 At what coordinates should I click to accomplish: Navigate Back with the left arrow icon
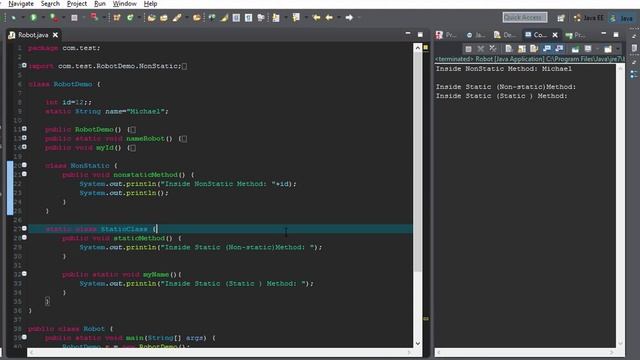tap(329, 18)
